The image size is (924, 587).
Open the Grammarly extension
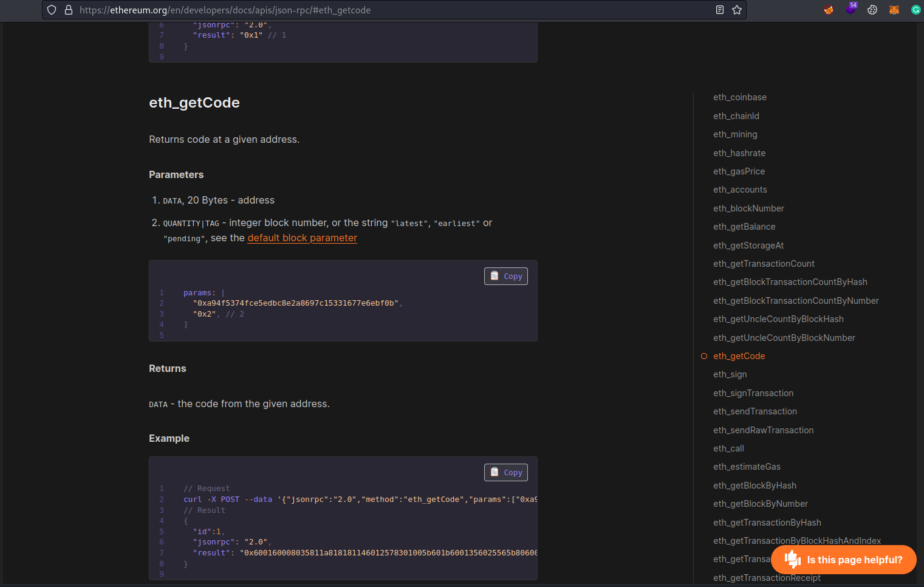click(916, 9)
